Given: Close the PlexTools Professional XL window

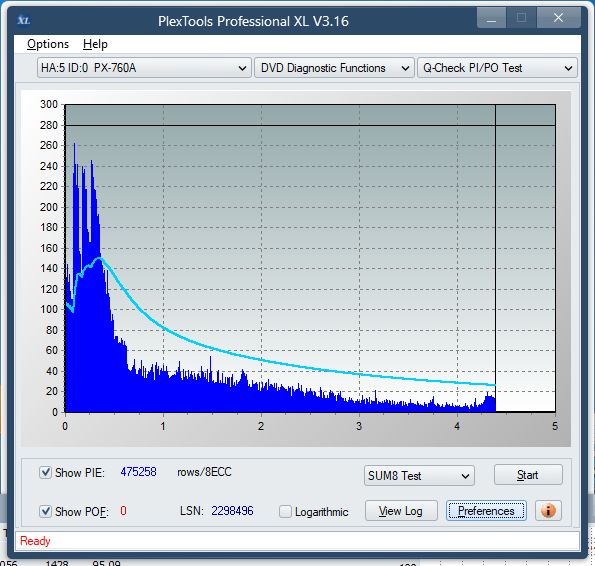Looking at the screenshot, I should [559, 18].
